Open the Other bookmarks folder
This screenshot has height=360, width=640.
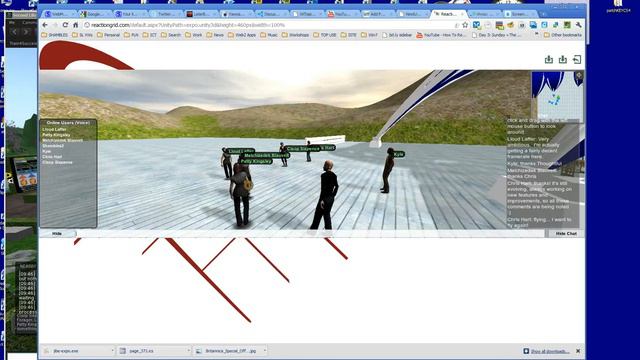pyautogui.click(x=563, y=35)
